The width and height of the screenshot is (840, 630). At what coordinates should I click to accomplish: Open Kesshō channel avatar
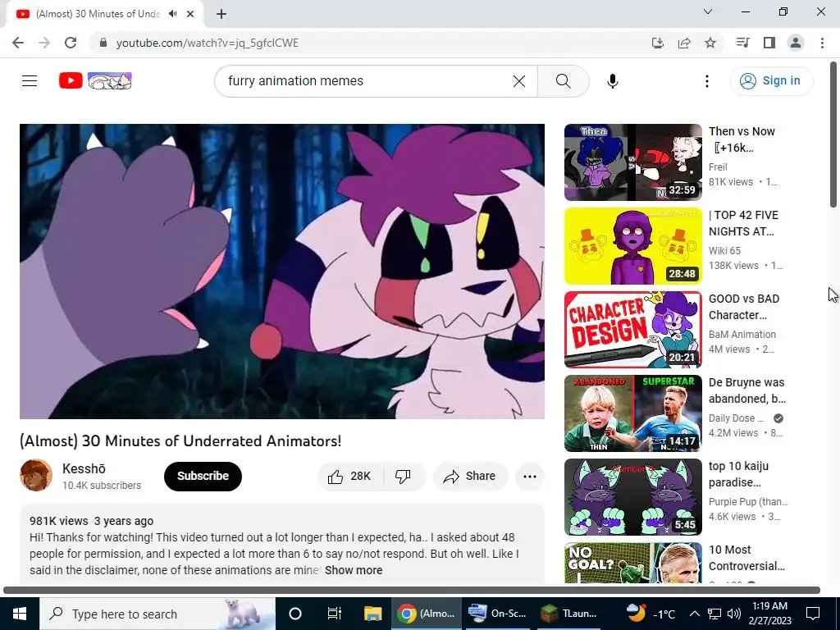click(x=36, y=475)
